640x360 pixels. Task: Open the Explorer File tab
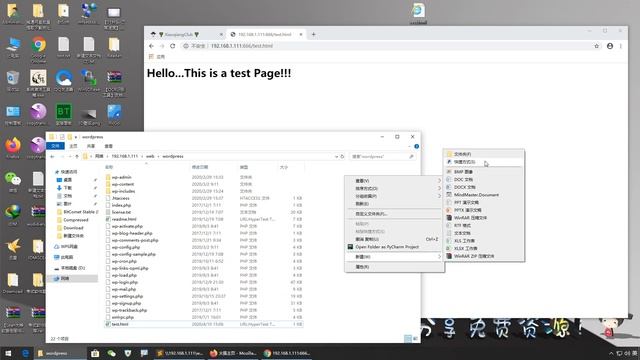(56, 146)
